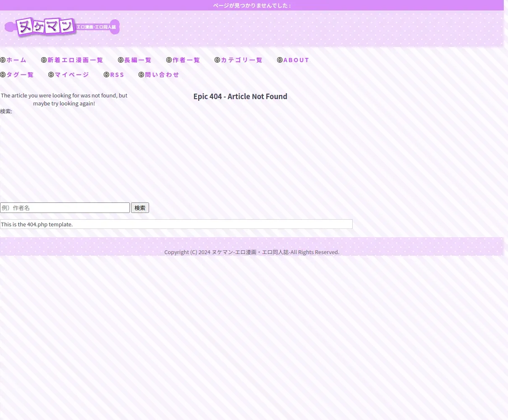Screen dimensions: 508x420
Task: Click the circle icon beside 作者一覧
Action: tap(169, 60)
